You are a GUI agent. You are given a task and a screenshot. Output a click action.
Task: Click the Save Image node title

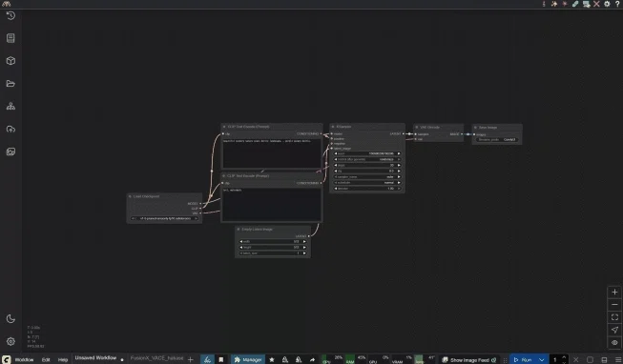[488, 128]
